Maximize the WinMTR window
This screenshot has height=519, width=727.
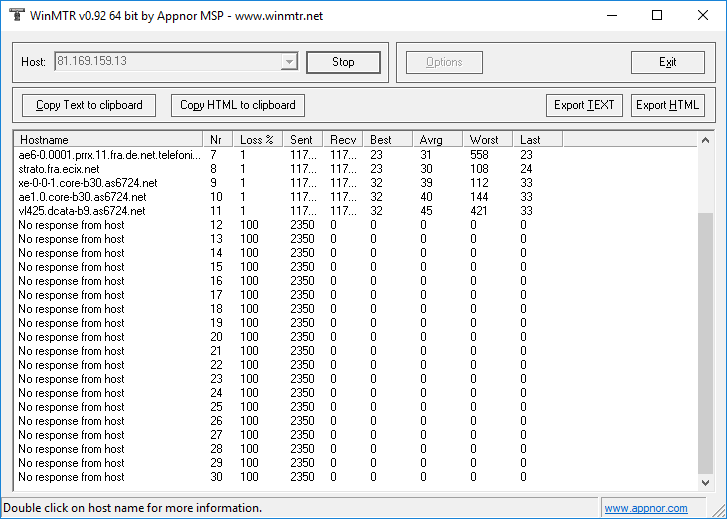click(x=657, y=15)
